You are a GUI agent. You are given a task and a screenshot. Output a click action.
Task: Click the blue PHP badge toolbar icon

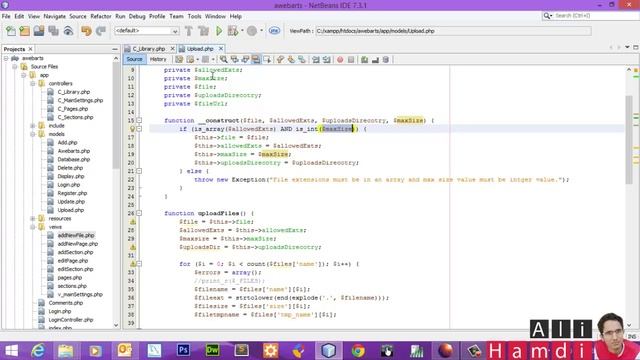tap(274, 31)
